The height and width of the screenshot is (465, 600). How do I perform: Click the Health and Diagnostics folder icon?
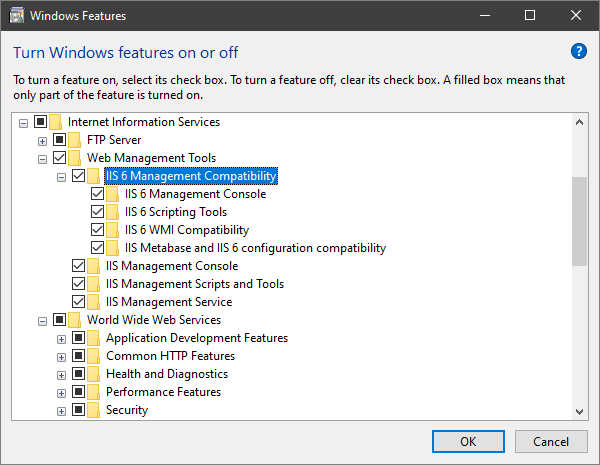[x=94, y=374]
